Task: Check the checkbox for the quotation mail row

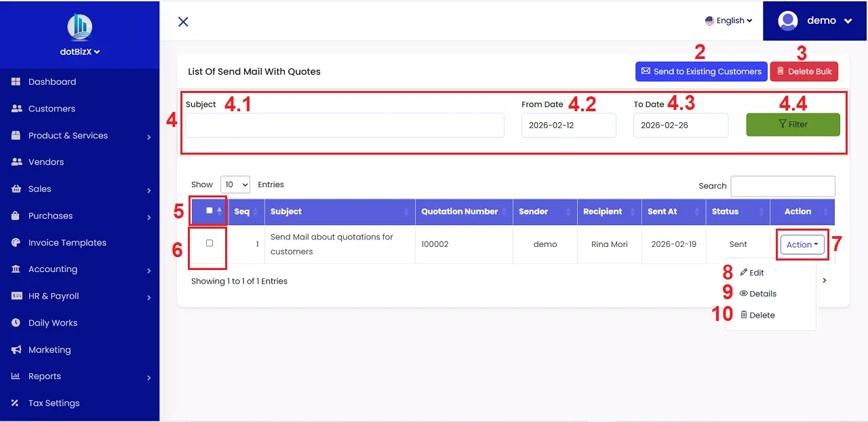Action: 208,244
